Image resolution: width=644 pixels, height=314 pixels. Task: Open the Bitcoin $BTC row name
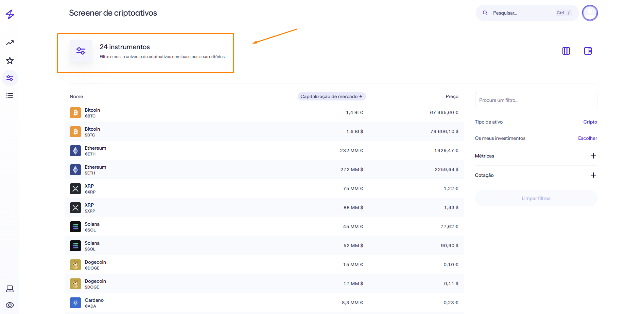92,129
